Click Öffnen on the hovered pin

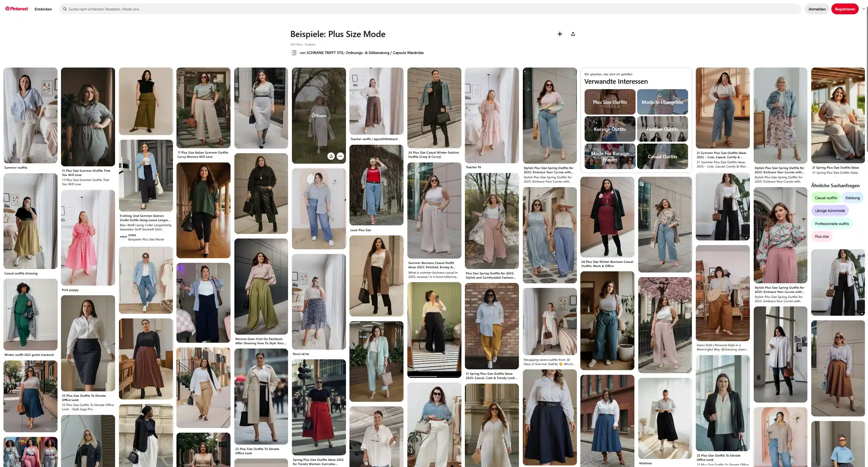(x=319, y=115)
